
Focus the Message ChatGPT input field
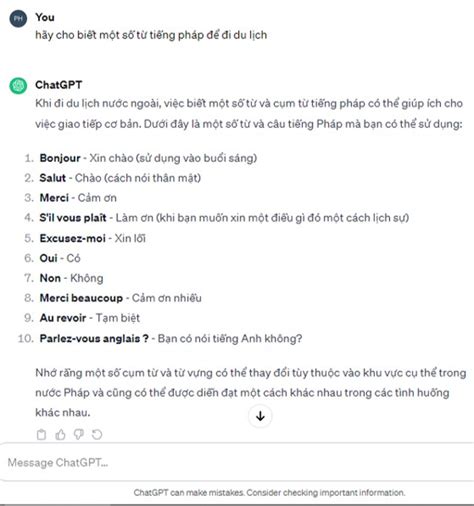[x=237, y=462]
